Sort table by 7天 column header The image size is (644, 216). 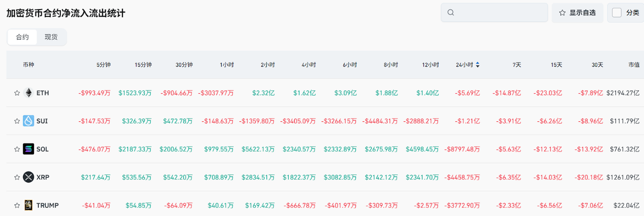click(517, 65)
